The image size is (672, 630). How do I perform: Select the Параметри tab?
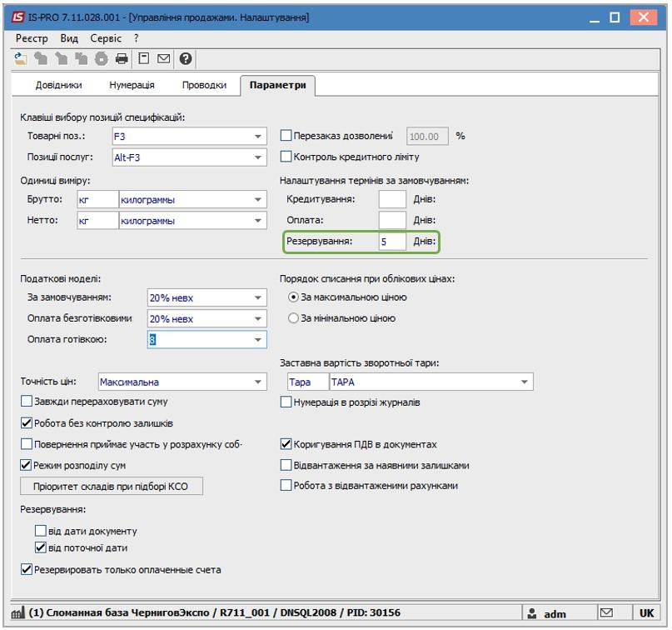(278, 85)
